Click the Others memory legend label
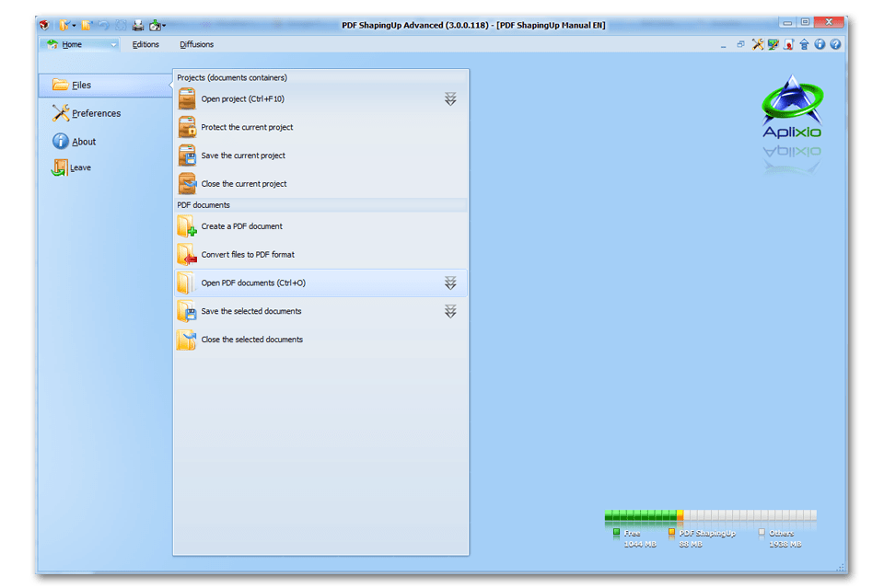Screen dimensions: 884x588 782,533
